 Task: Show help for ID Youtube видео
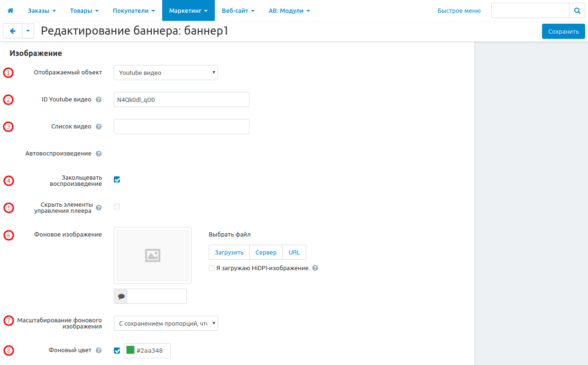[99, 100]
